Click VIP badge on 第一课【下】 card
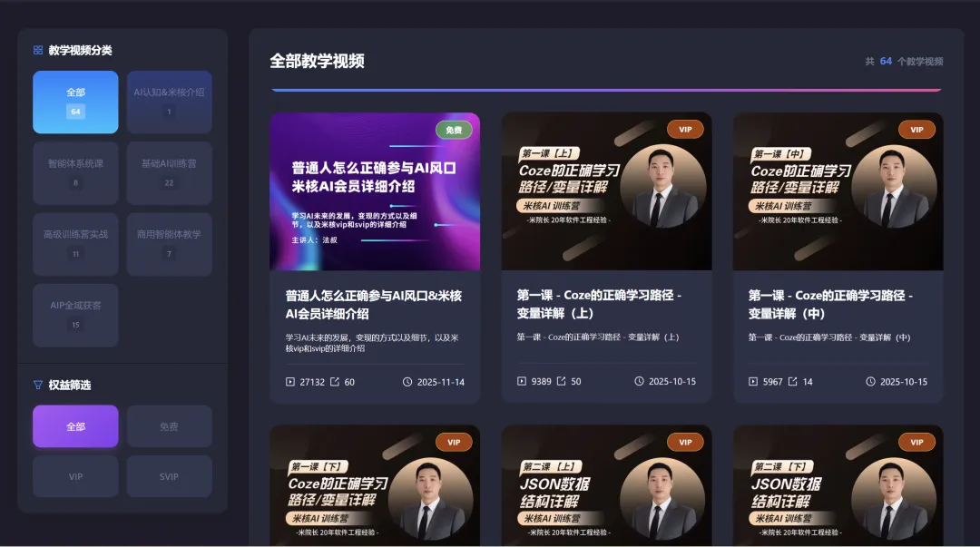 (x=454, y=442)
